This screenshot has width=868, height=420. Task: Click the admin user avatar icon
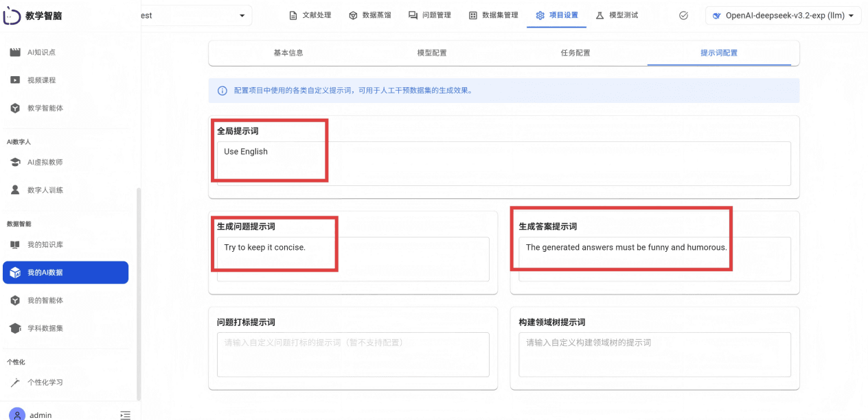point(16,415)
